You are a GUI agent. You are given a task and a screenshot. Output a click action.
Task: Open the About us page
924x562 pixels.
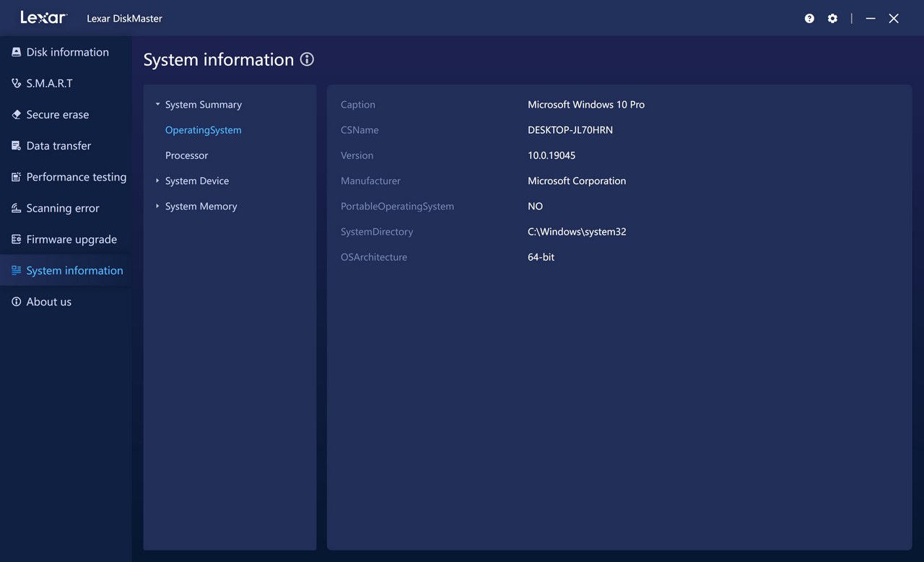pos(49,302)
